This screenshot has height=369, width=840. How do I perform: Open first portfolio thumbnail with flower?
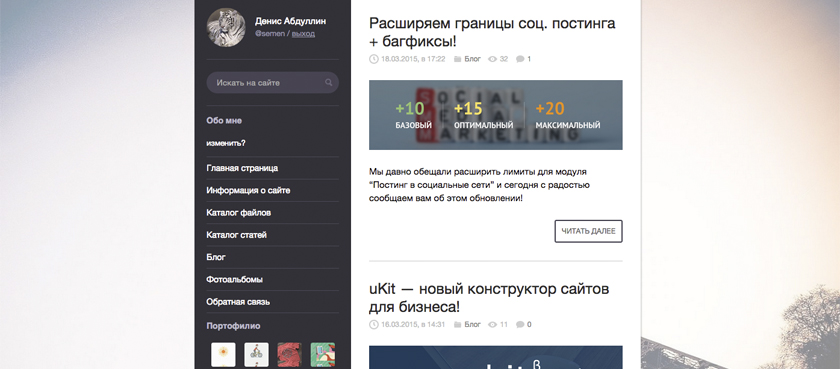(x=223, y=355)
